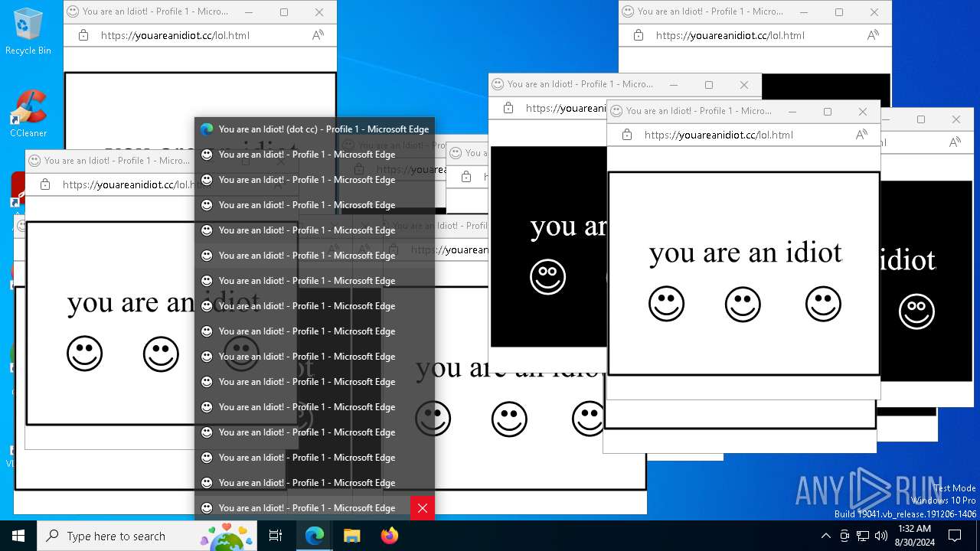This screenshot has width=980, height=551.
Task: Click the lock icon in the top-right corner Edge window
Action: coord(639,35)
